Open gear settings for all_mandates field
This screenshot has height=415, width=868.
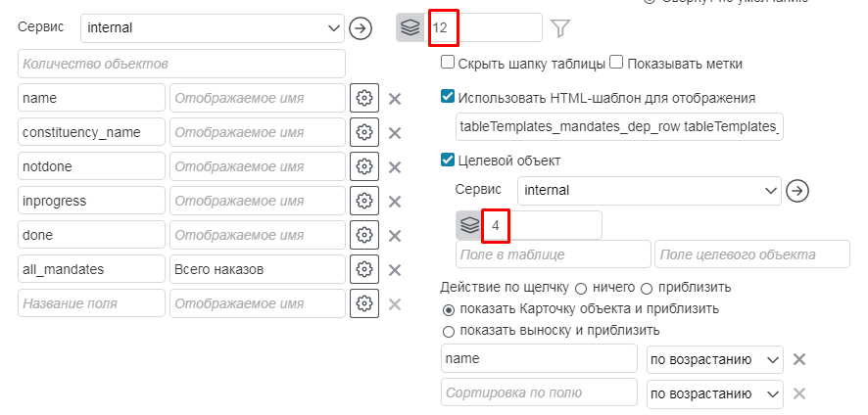point(363,270)
